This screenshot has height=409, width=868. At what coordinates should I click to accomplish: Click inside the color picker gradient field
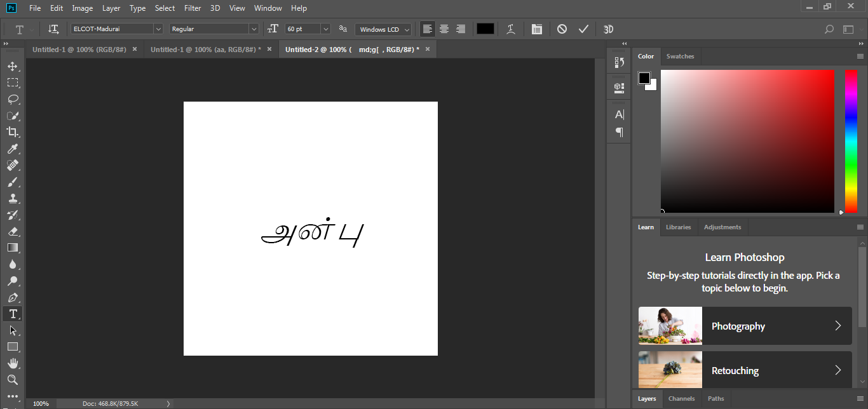pyautogui.click(x=747, y=141)
